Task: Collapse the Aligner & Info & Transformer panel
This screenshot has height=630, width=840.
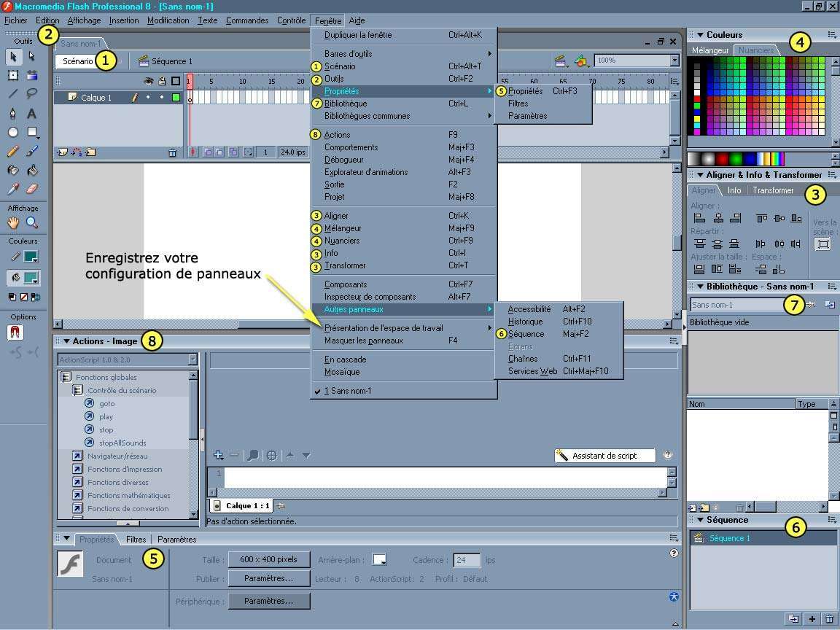Action: click(x=700, y=175)
